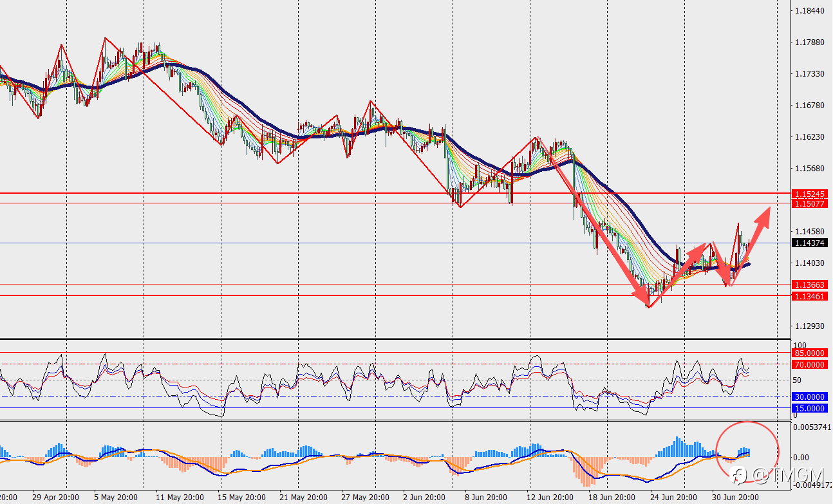The image size is (833, 504).
Task: Select the red 70.0000 oscillator level tag
Action: pyautogui.click(x=810, y=364)
